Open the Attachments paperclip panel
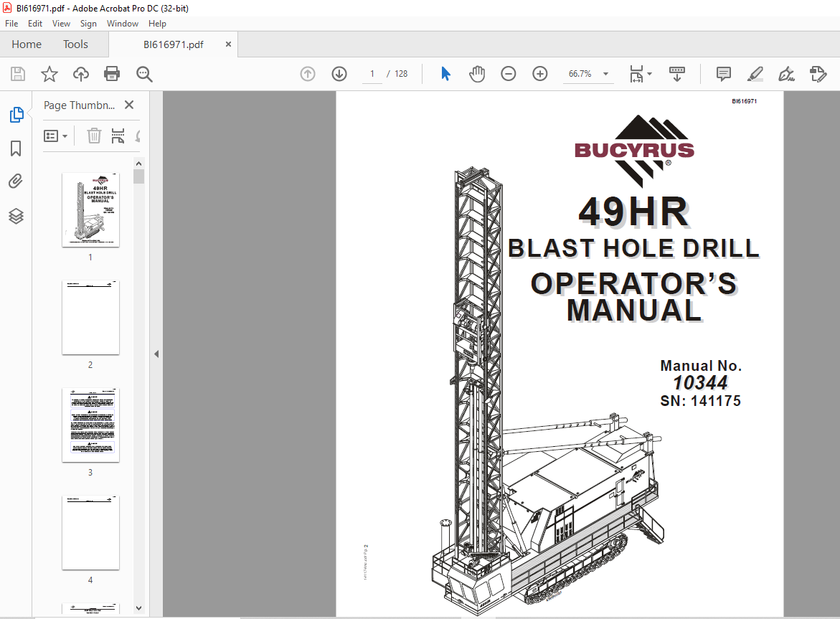 (x=16, y=181)
